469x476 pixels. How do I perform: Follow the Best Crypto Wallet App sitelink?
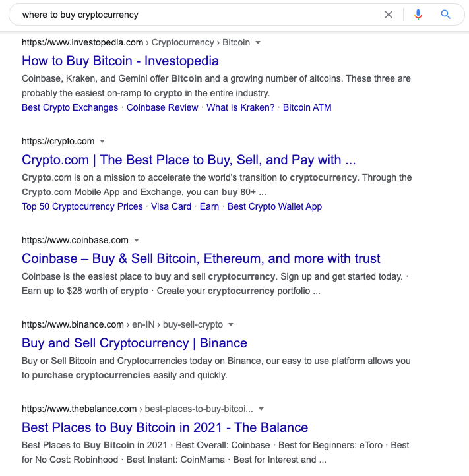coord(274,206)
